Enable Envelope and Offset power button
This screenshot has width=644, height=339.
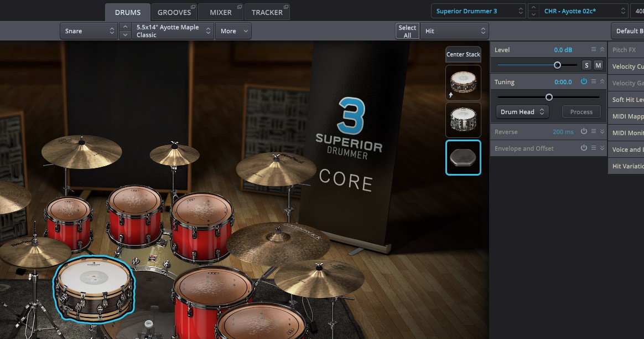[584, 148]
